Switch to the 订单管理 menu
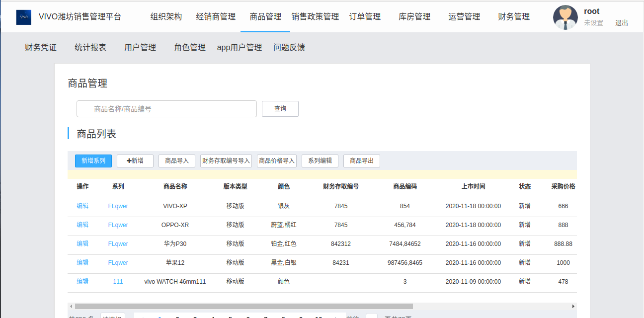Viewport: 644px width, 318px height. point(365,17)
